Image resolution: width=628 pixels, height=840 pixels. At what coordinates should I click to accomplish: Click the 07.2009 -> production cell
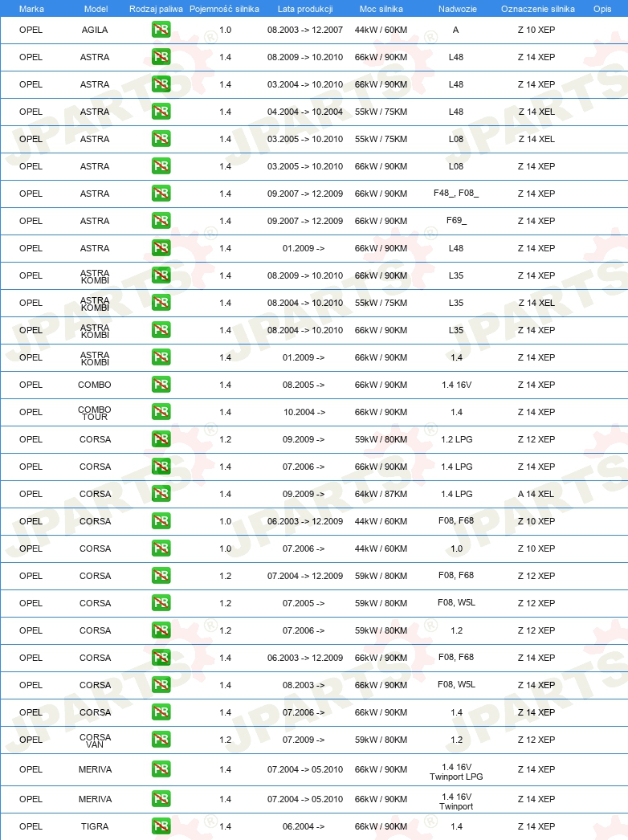tap(304, 740)
